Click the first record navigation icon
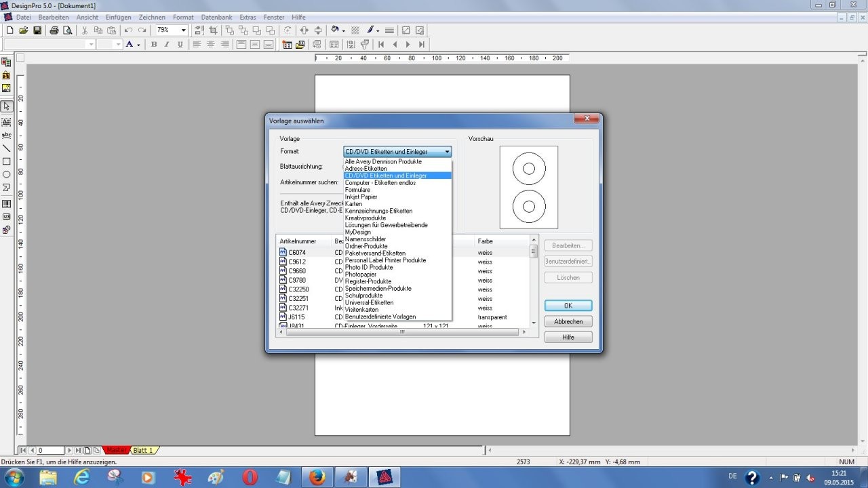This screenshot has width=868, height=488. (x=381, y=45)
